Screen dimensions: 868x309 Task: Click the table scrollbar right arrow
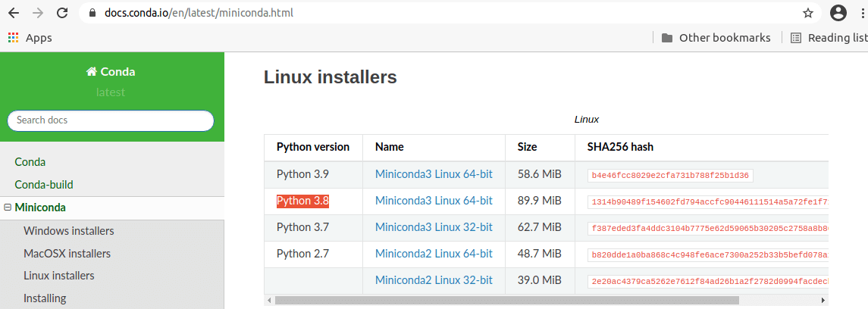coord(823,300)
